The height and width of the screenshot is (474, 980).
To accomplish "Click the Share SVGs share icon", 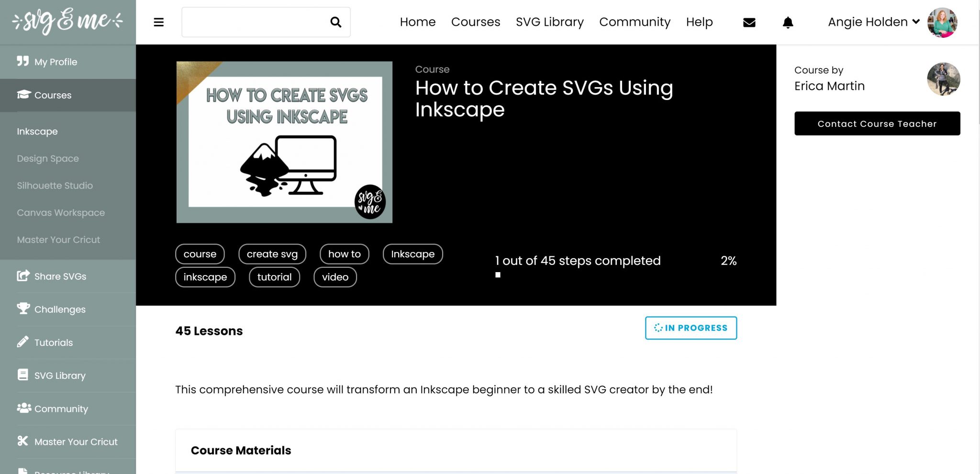I will [23, 276].
